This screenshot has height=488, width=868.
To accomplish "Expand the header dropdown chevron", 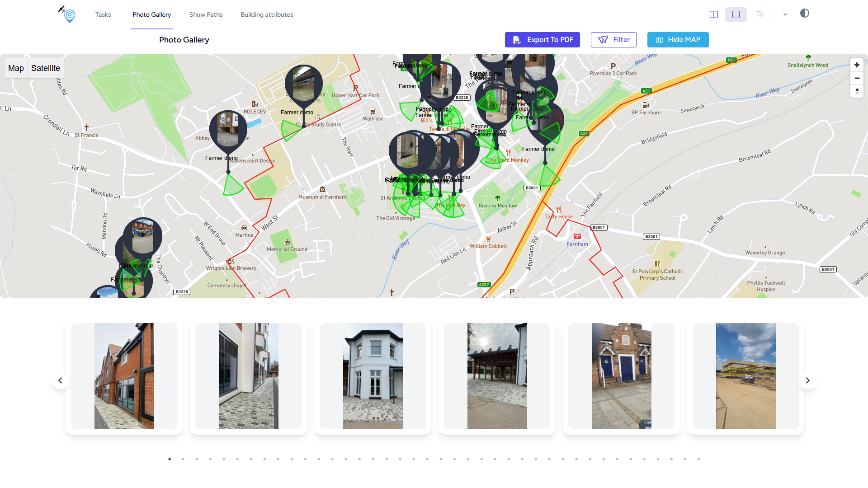I will (785, 14).
